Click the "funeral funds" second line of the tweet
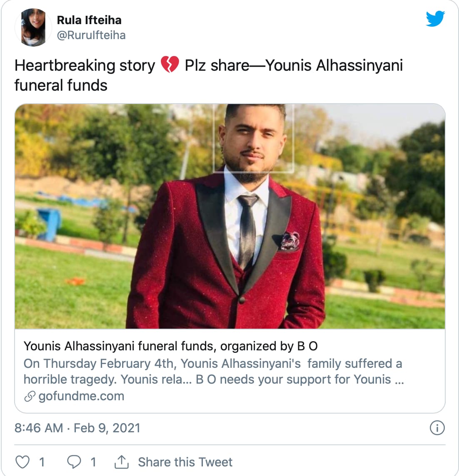459x476 pixels. 61,85
